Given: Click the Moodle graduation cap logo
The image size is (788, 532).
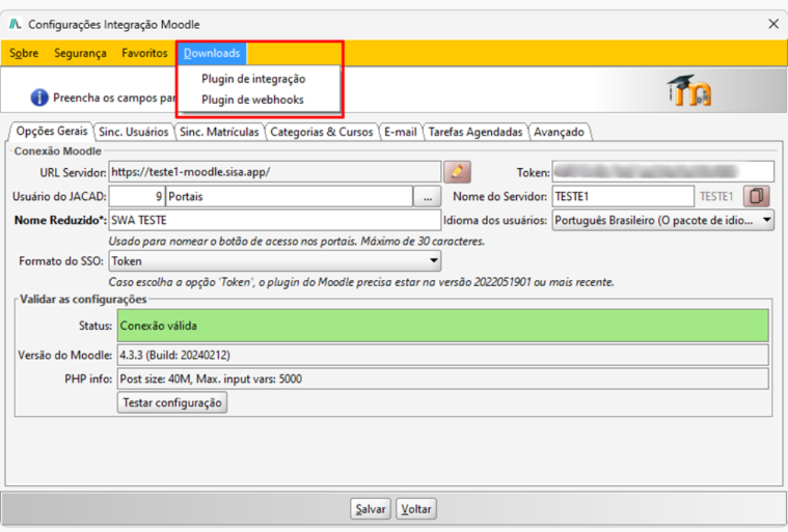Looking at the screenshot, I should coord(689,91).
